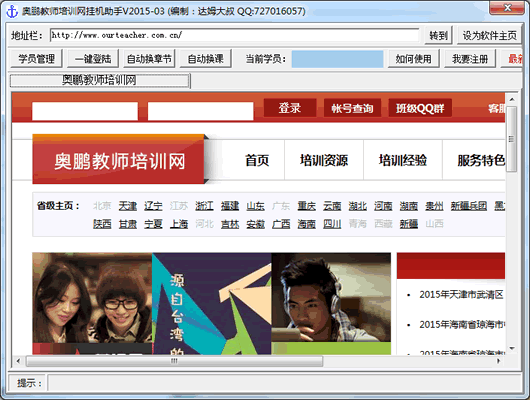Click the 奥鹏教师培训网 red logo banner
The height and width of the screenshot is (400, 530).
[x=118, y=160]
